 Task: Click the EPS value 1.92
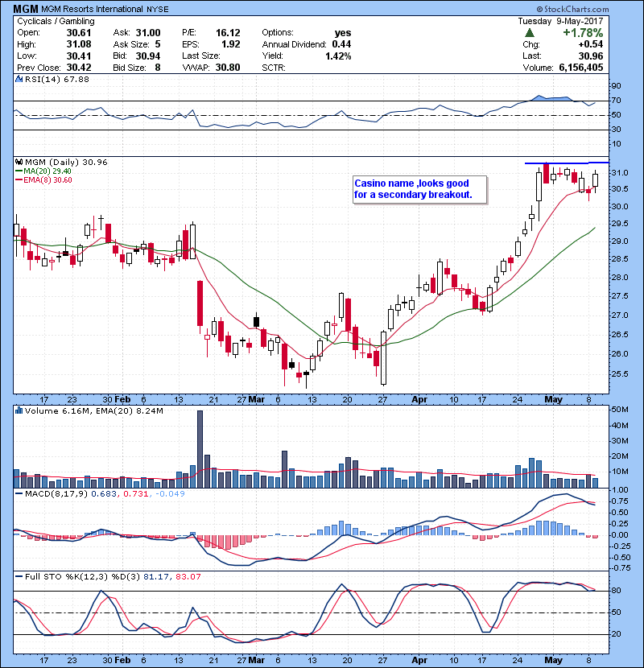(230, 44)
